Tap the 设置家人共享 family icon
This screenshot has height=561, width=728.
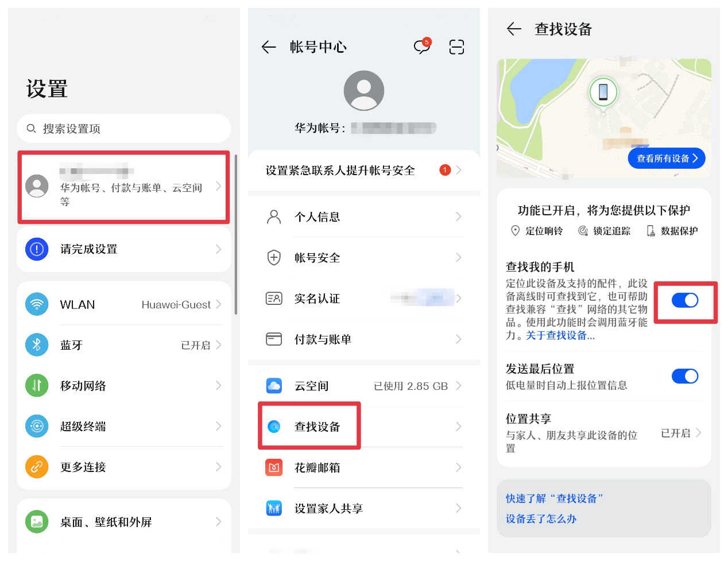point(274,508)
